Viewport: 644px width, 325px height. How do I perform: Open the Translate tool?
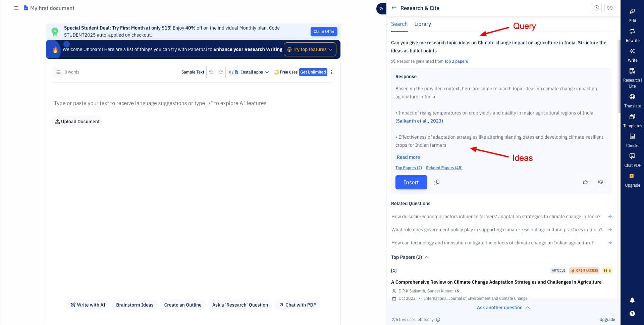[632, 100]
